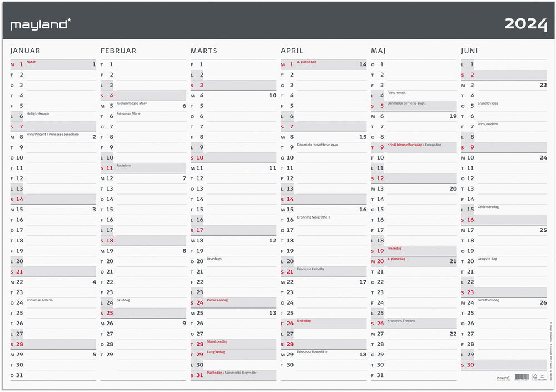Select the JUNI month heading
Screen dimensions: 556x392
(x=469, y=51)
